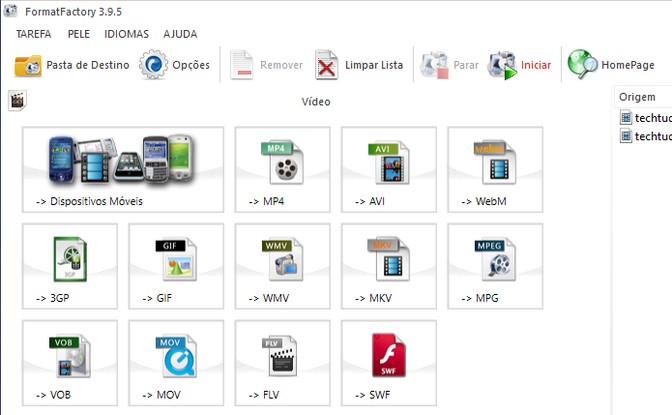This screenshot has height=415, width=672.
Task: Open the TAREFA menu
Action: click(x=33, y=34)
